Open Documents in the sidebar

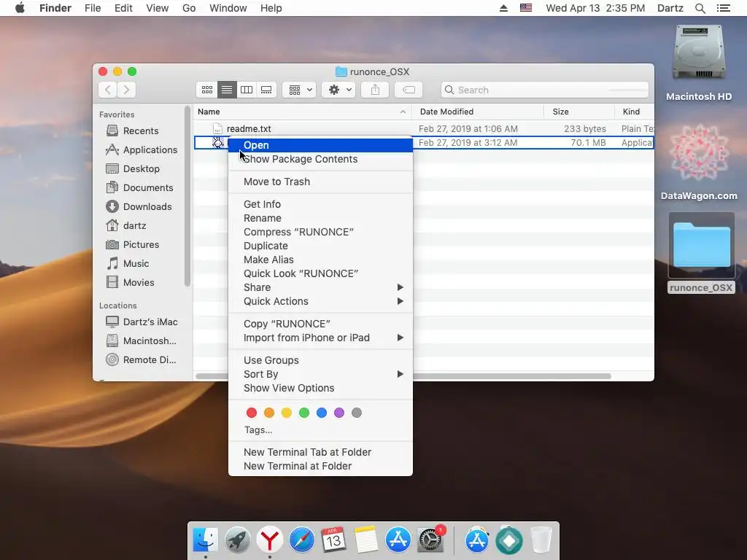click(139, 187)
